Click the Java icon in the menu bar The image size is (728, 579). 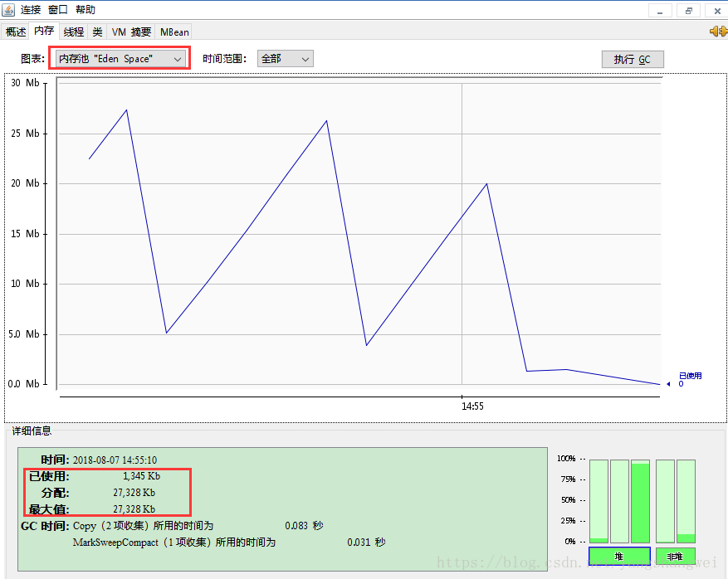coord(9,10)
